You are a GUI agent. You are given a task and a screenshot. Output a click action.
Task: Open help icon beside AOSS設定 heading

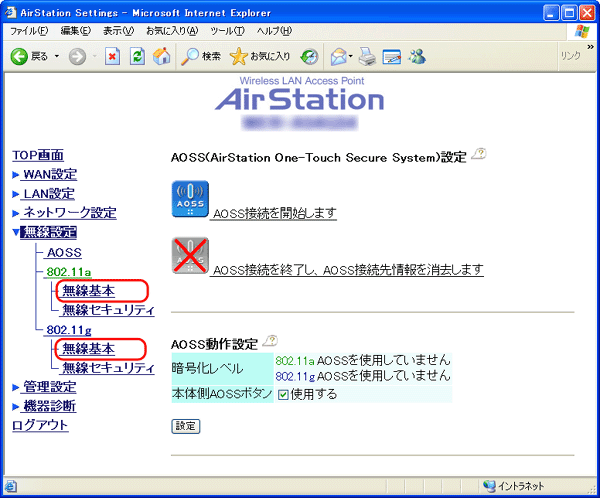(479, 154)
